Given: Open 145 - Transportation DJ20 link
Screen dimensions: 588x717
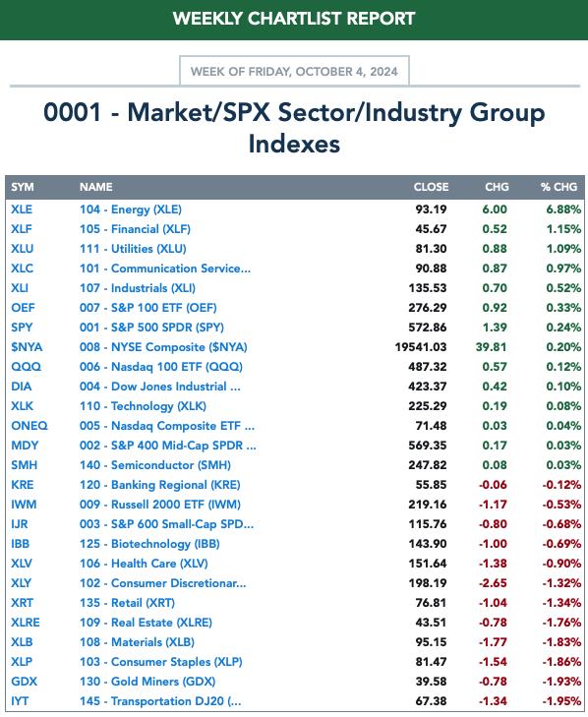Looking at the screenshot, I should click(x=160, y=701).
